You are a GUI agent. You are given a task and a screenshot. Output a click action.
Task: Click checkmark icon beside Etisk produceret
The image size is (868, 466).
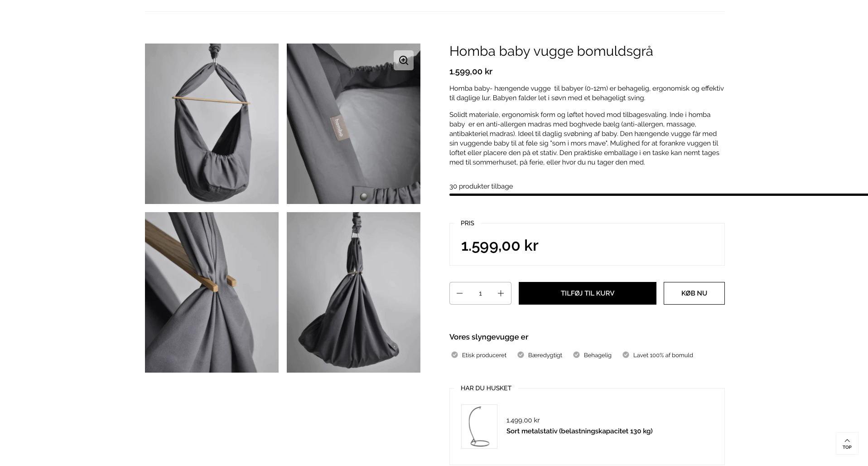(454, 355)
